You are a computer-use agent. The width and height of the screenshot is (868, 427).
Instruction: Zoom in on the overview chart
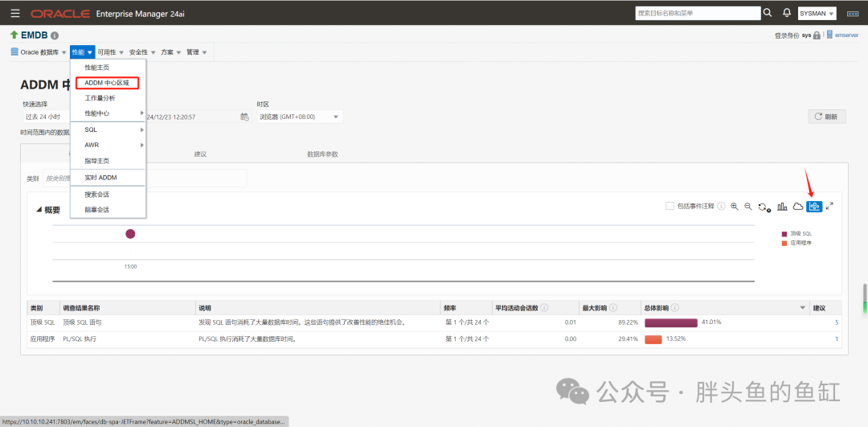tap(734, 206)
